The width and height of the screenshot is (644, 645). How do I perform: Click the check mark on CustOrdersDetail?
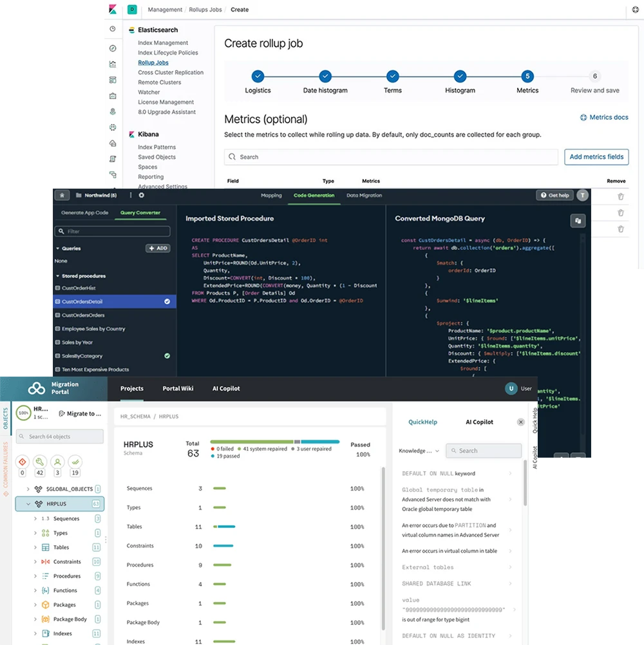coord(167,301)
